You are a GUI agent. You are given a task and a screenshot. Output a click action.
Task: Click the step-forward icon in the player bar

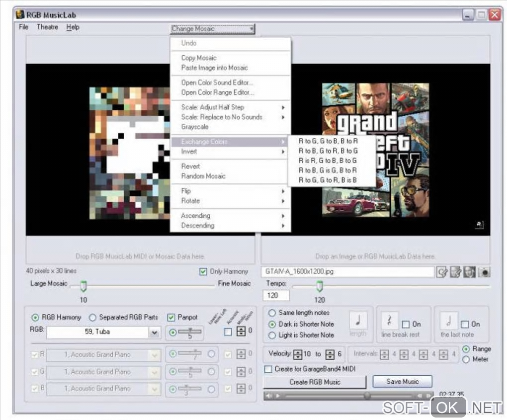pos(429,396)
